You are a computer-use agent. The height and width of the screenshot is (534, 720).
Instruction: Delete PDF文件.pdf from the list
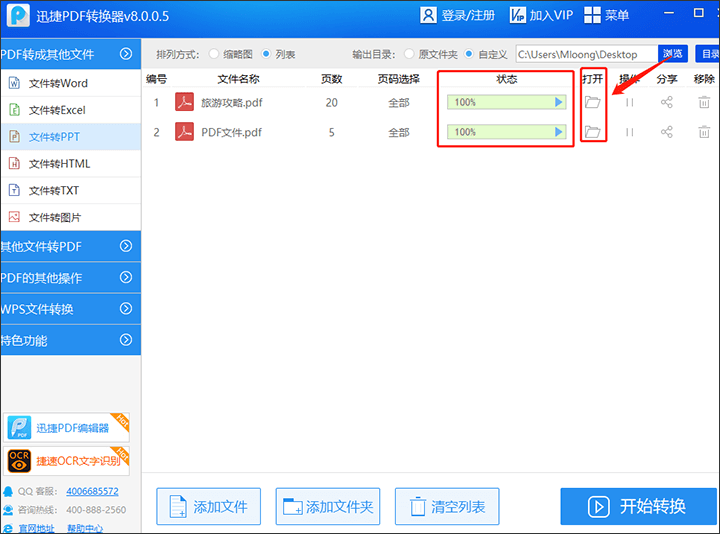pos(704,132)
